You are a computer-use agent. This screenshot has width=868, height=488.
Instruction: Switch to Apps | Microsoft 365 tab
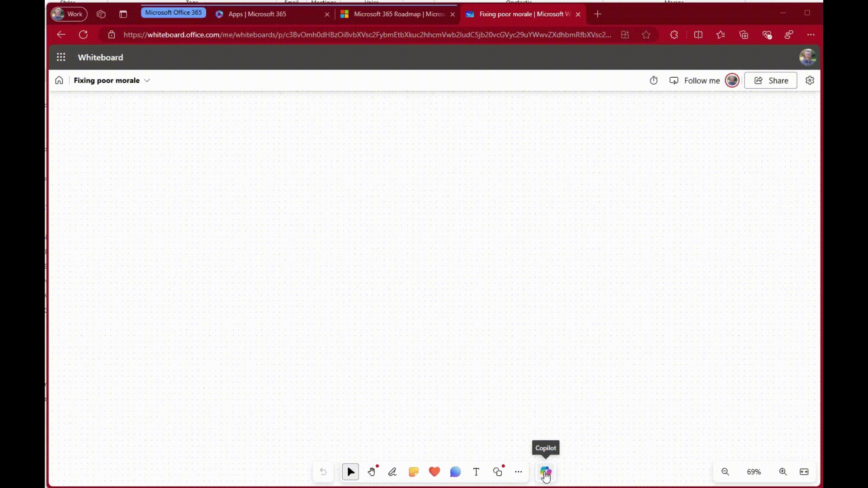(257, 14)
